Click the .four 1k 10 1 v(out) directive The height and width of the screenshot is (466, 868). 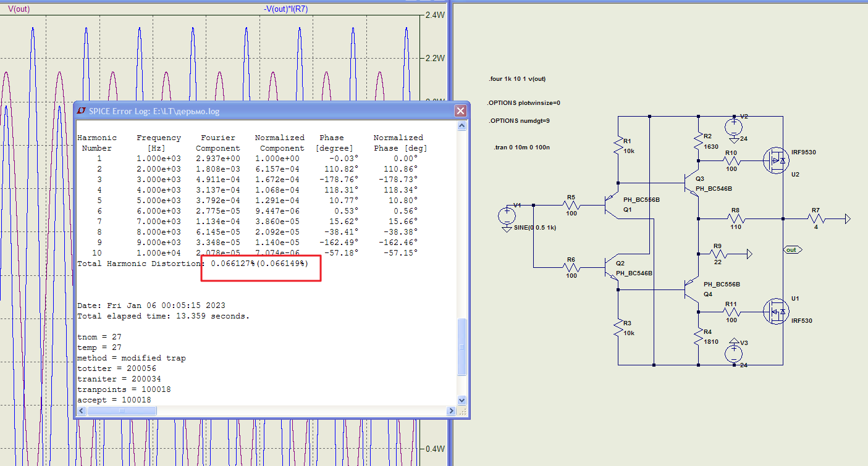click(x=516, y=79)
